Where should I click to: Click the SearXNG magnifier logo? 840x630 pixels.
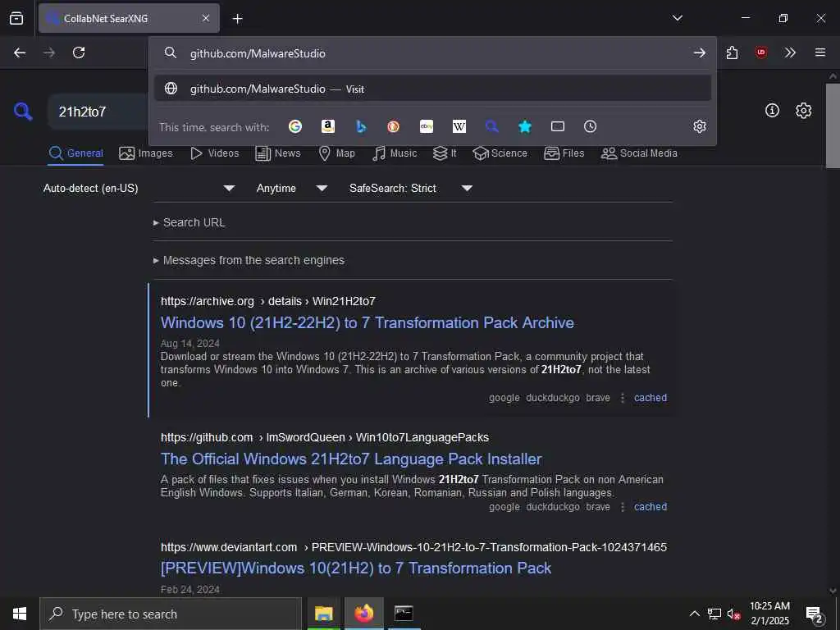pos(23,112)
